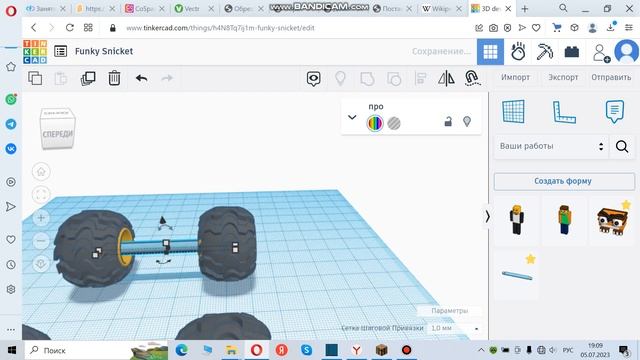
Task: Fit all objects in view
Action: click(x=41, y=195)
